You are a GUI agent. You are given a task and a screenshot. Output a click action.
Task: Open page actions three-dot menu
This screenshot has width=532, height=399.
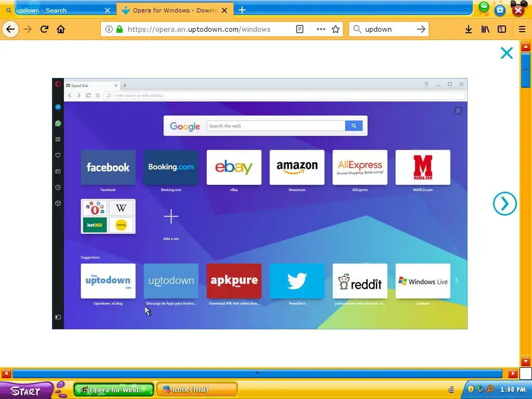[x=321, y=29]
